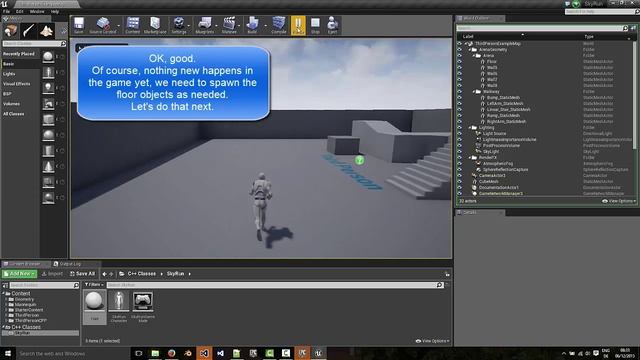
Task: Click the green Add New button
Action: (19, 274)
